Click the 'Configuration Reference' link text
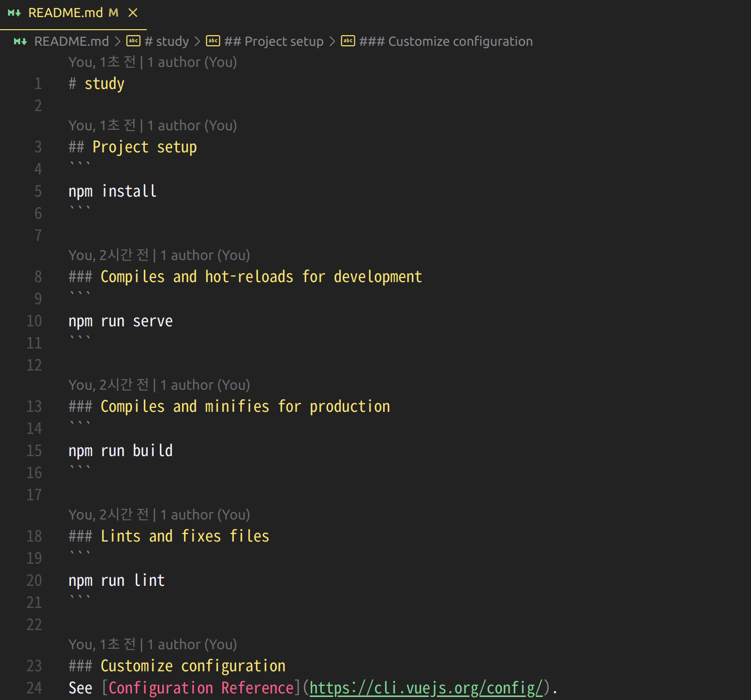 point(201,688)
